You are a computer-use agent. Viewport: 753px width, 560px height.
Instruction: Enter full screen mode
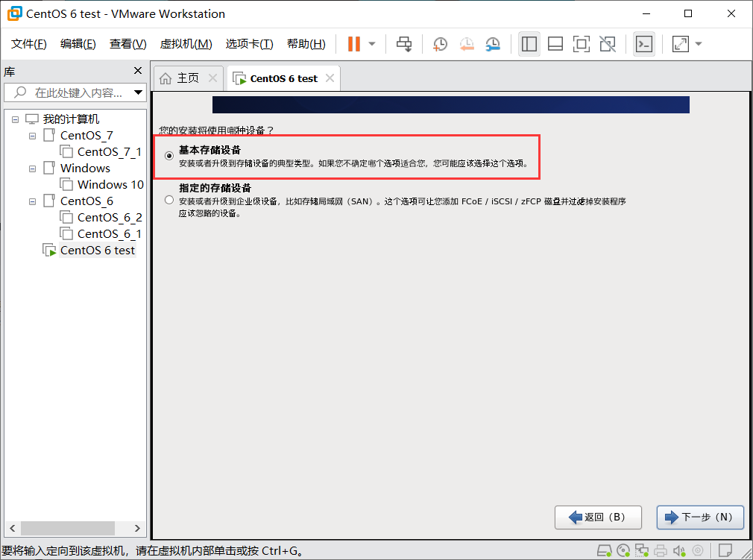[581, 44]
